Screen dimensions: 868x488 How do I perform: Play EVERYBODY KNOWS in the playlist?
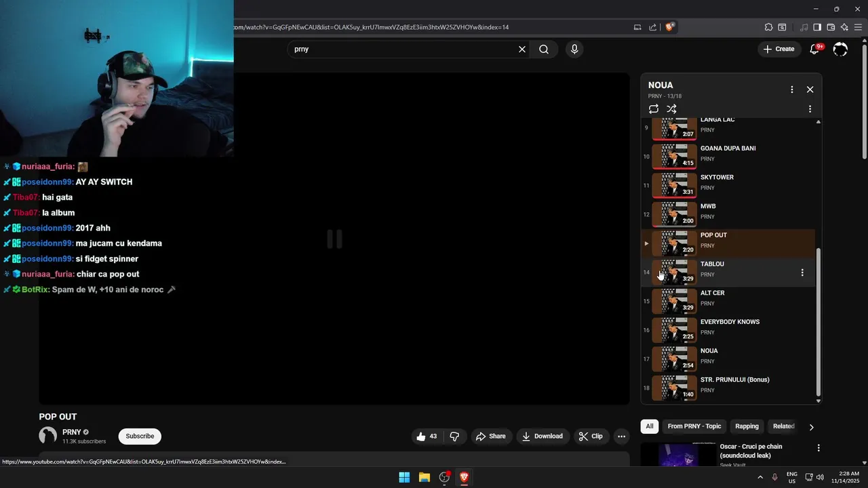[x=729, y=330]
